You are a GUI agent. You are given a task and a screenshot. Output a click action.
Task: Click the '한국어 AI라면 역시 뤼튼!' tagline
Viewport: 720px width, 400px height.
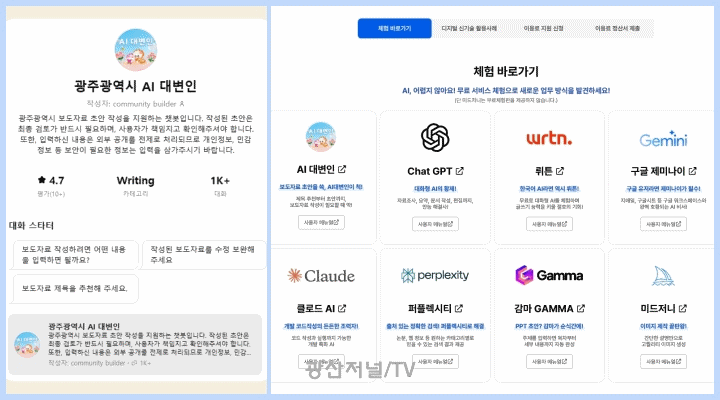pyautogui.click(x=549, y=189)
